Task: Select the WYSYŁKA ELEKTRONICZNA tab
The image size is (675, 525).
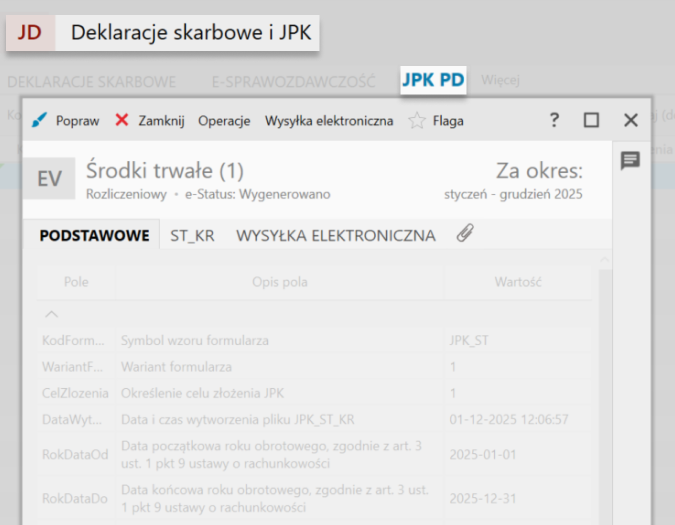Action: coord(335,236)
